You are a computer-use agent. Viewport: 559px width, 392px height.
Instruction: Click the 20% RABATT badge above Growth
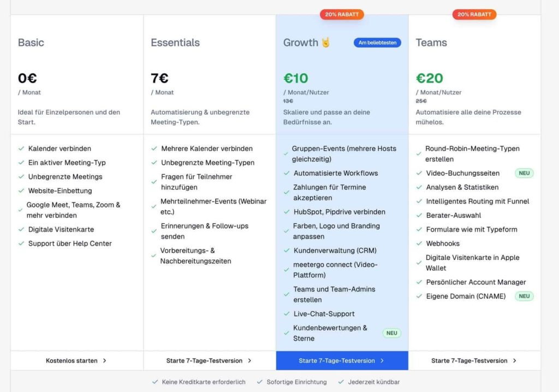pyautogui.click(x=342, y=15)
